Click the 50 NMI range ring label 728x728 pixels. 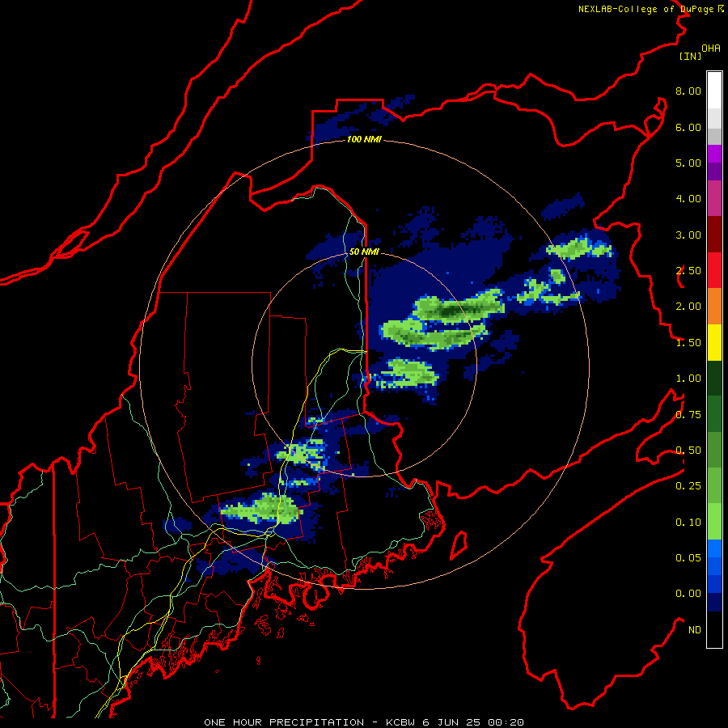364,252
